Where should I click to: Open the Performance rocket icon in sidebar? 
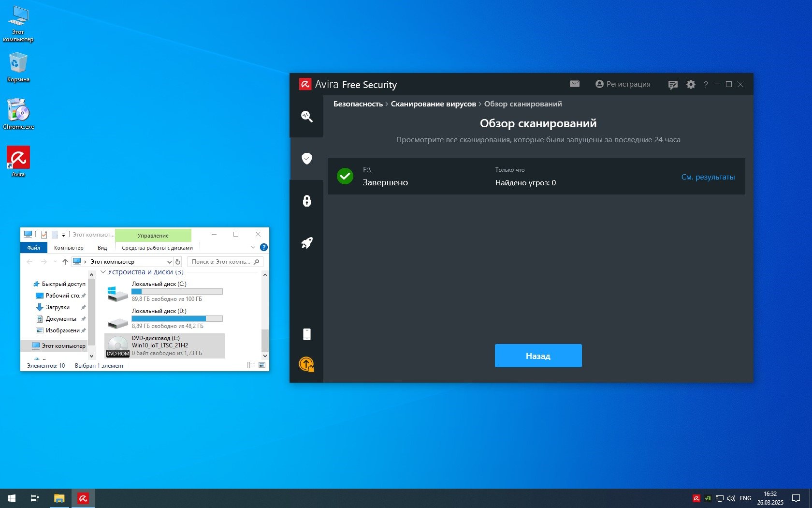306,243
